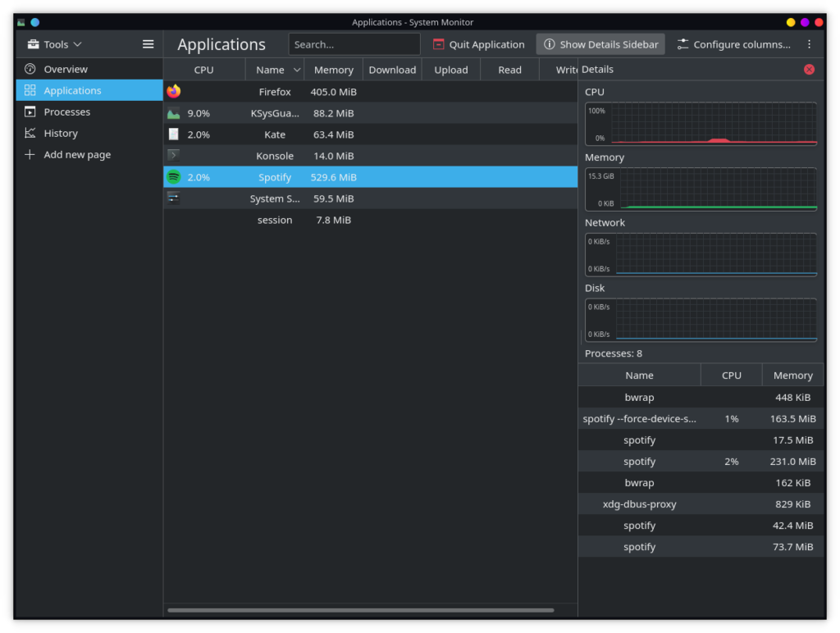Viewport: 840px width, 633px height.
Task: Click the Overview sidebar icon
Action: pos(30,69)
